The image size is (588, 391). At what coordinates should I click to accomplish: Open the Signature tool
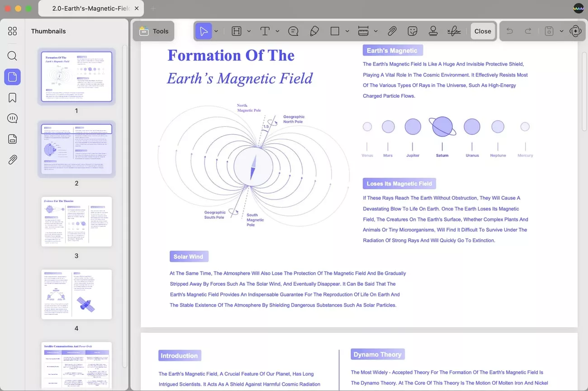(454, 31)
